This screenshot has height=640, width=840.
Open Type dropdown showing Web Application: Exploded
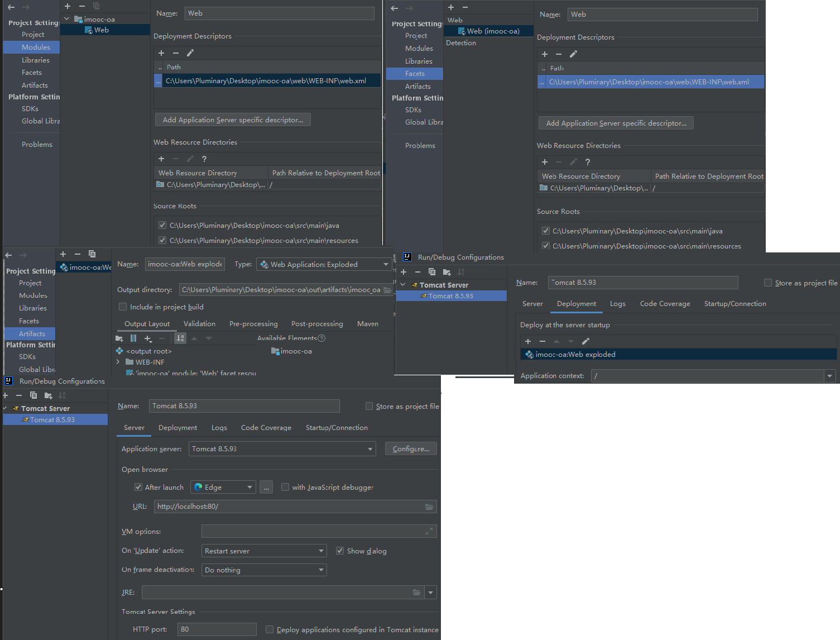(x=324, y=264)
